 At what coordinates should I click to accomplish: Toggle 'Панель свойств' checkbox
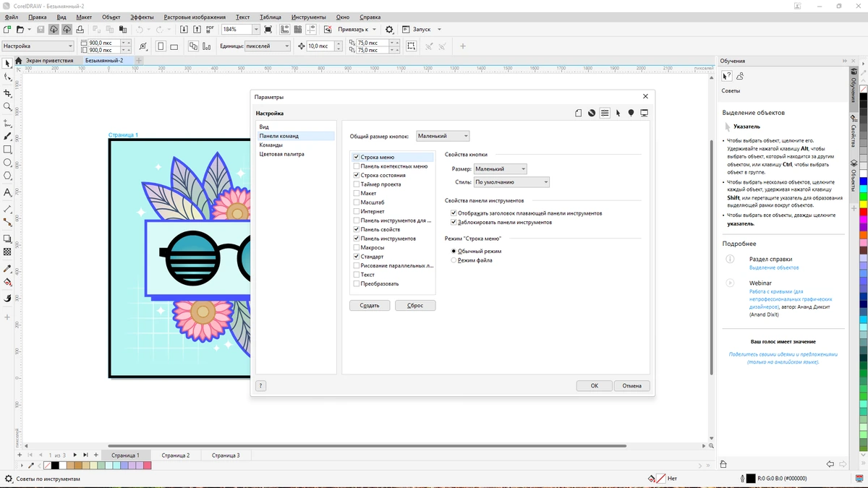356,229
